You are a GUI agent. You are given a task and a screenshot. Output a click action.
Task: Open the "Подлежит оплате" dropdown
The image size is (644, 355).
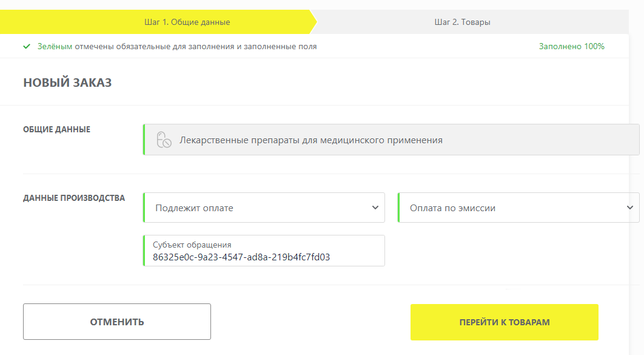tap(264, 207)
